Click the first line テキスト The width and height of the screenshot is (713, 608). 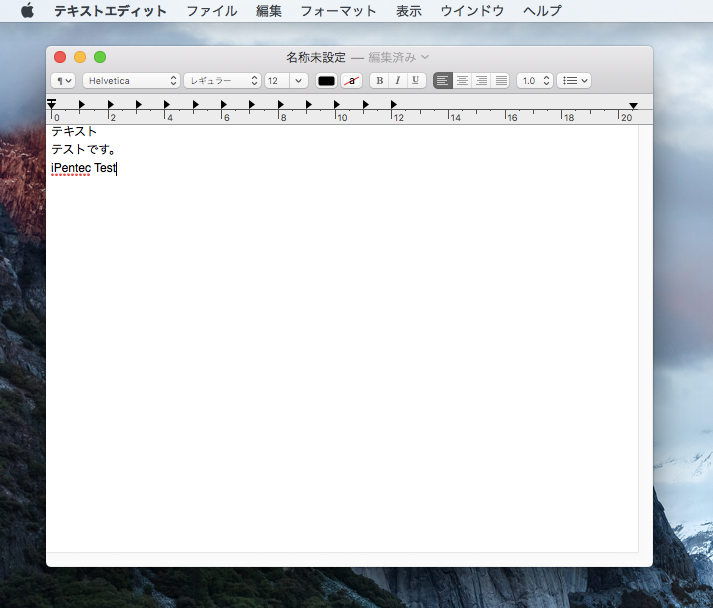[x=74, y=131]
